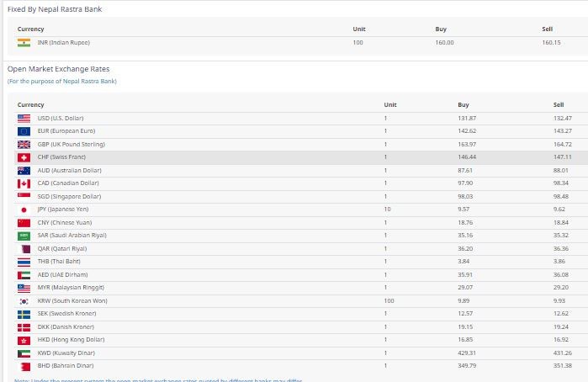The image size is (588, 382).
Task: Click the Buy header in open market table
Action: [464, 104]
